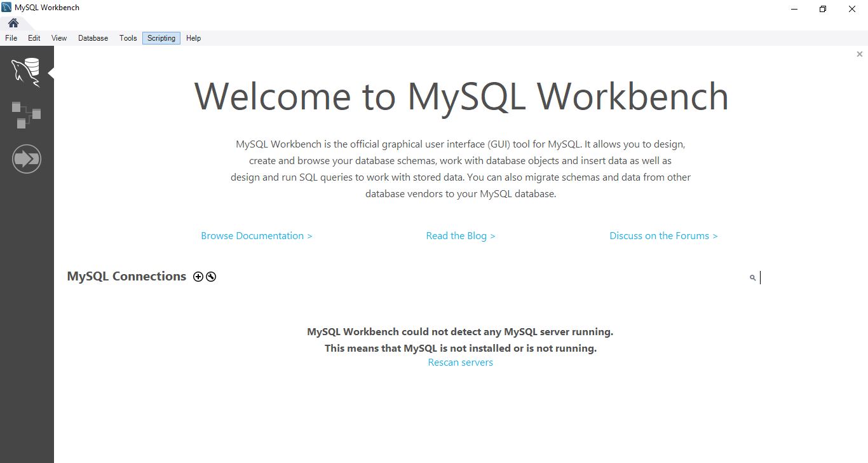Open Discuss on the Forums link
The width and height of the screenshot is (868, 463).
(x=663, y=236)
